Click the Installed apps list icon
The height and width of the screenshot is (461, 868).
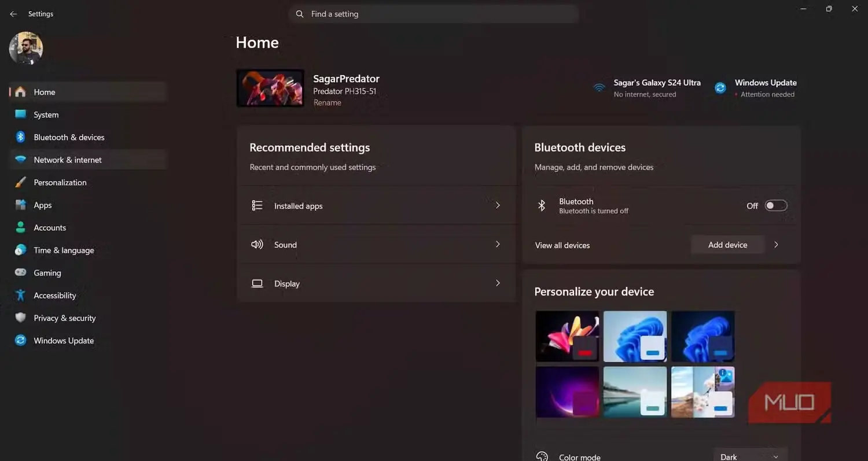(x=257, y=205)
